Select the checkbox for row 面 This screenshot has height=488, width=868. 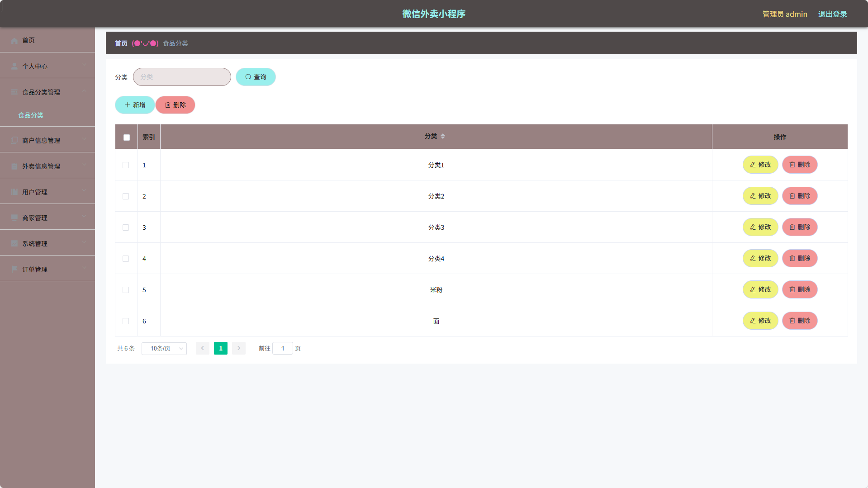point(126,321)
